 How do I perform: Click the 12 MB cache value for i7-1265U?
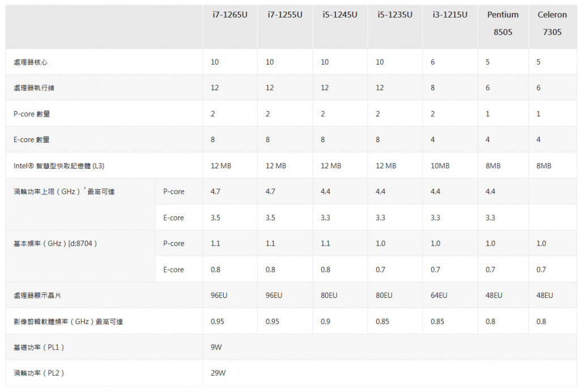(x=221, y=165)
